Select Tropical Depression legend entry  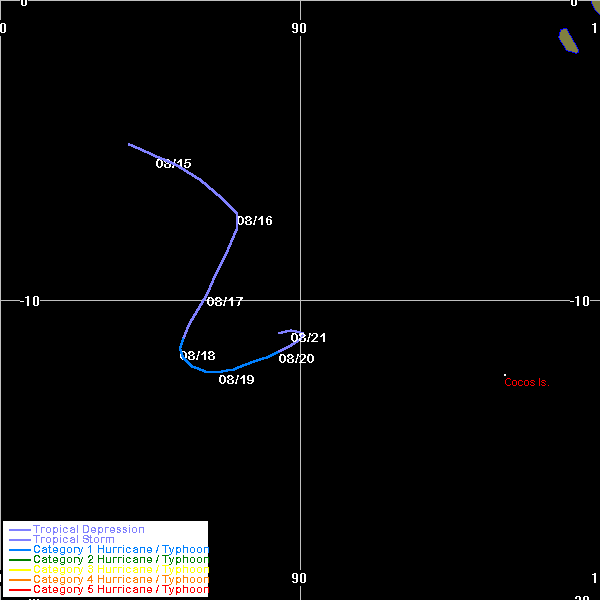pos(88,530)
